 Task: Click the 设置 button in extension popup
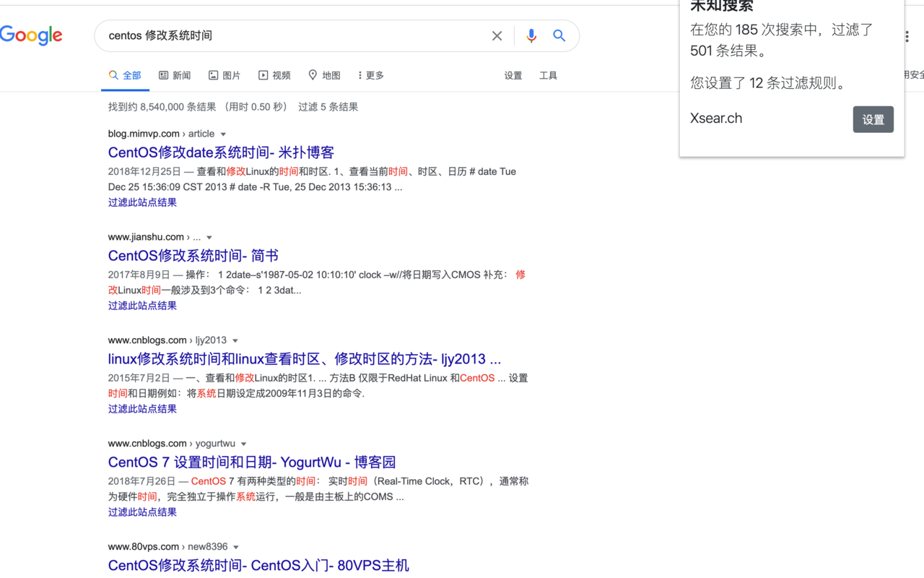[873, 119]
